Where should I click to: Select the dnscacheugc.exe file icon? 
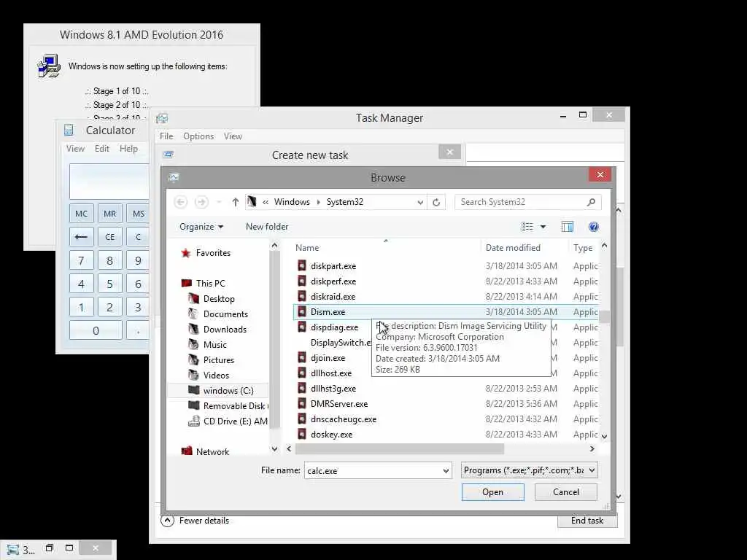[301, 419]
